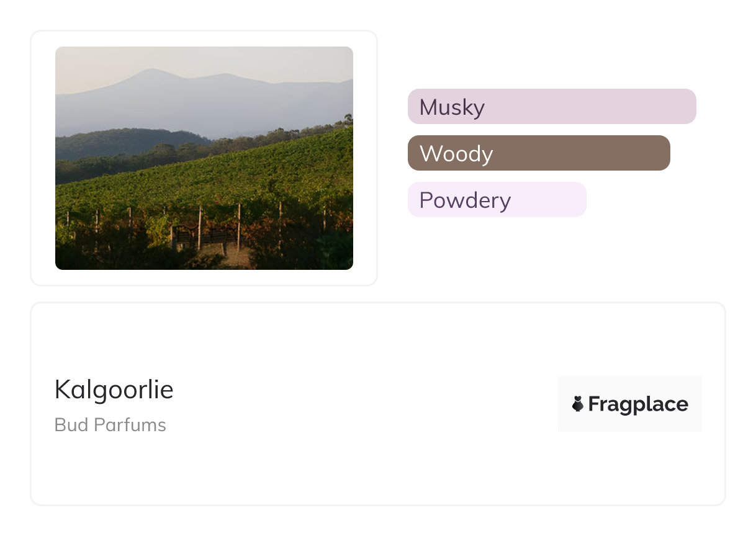Click the Fragplace perfume bottle icon

coord(578,404)
